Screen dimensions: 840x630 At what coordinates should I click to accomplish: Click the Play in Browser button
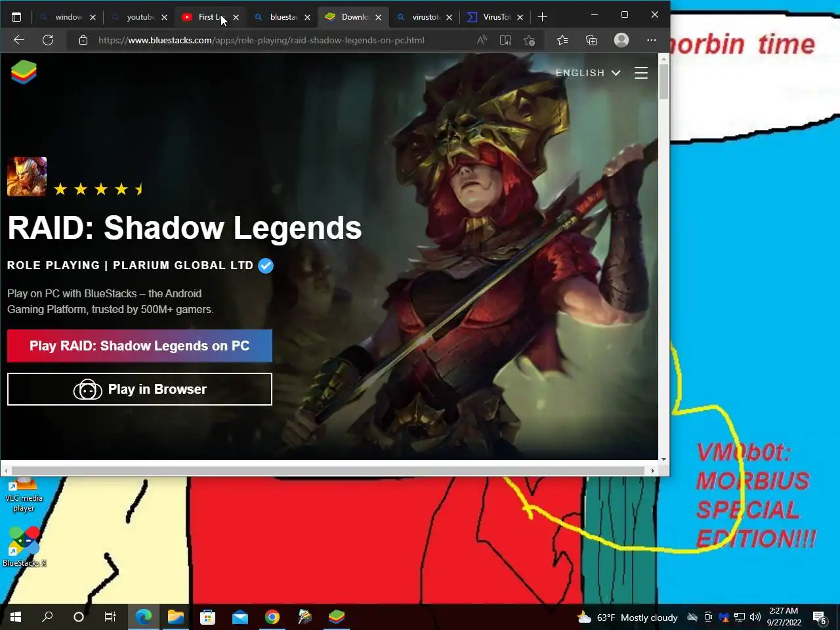(140, 389)
